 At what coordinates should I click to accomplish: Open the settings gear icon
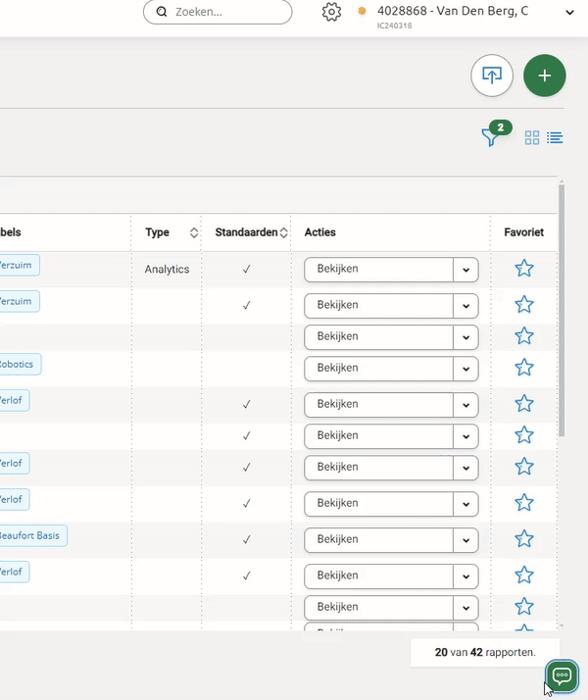point(331,12)
